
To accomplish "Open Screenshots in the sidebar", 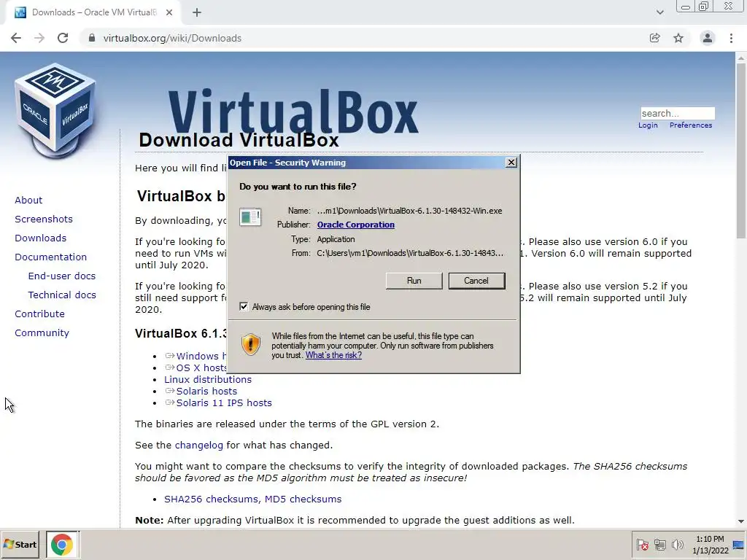I will (x=44, y=219).
